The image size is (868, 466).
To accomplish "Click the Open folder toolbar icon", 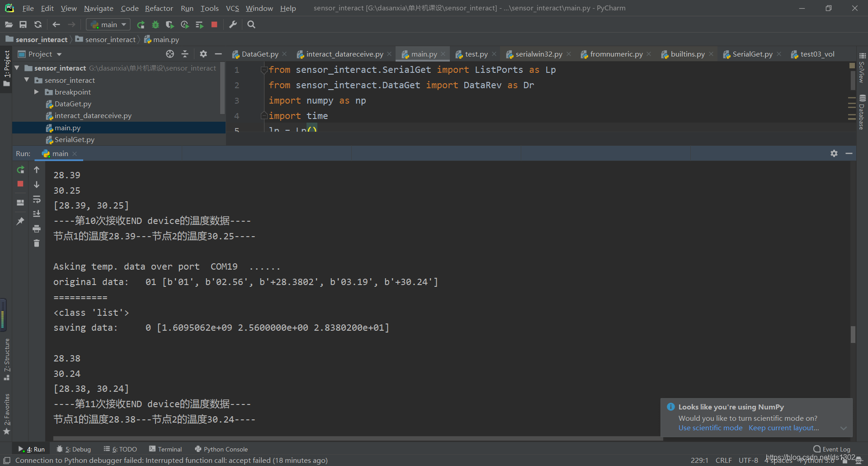I will (x=9, y=25).
